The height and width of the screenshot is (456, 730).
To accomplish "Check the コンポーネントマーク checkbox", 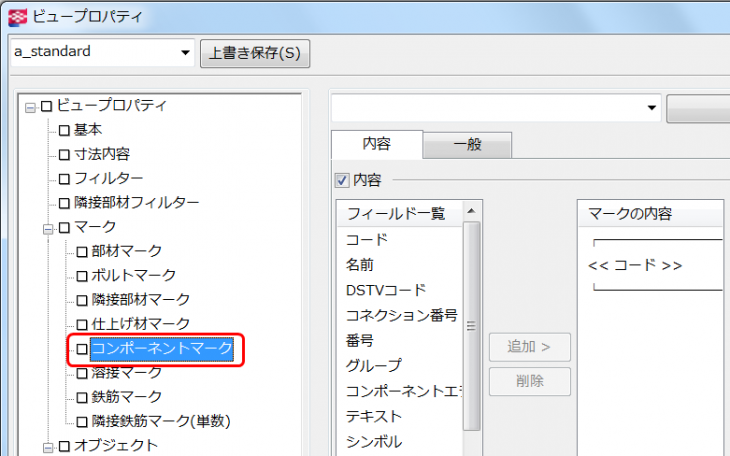I will point(82,349).
